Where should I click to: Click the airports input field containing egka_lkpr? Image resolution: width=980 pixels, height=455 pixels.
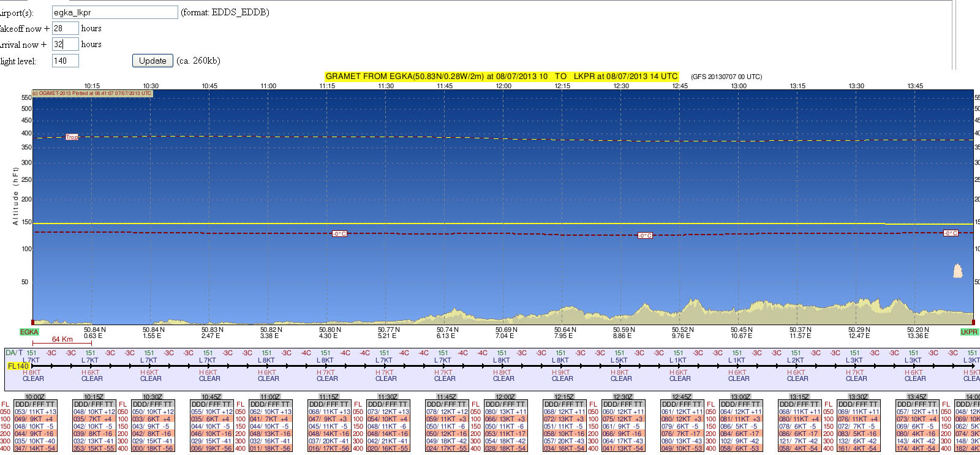pyautogui.click(x=115, y=12)
